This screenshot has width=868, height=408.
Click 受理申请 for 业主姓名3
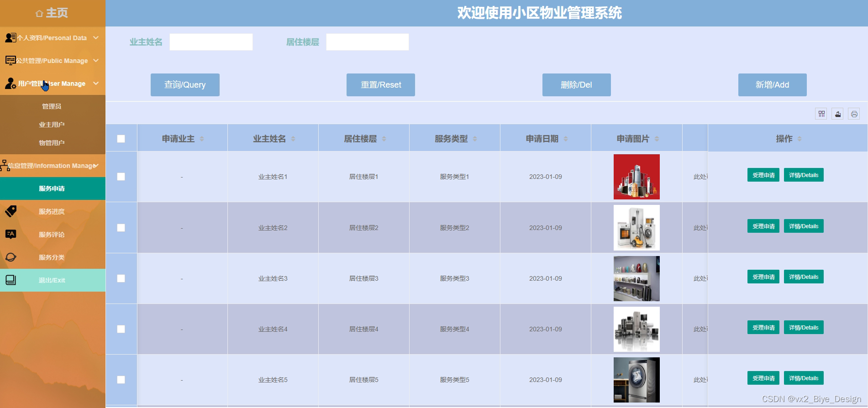763,277
